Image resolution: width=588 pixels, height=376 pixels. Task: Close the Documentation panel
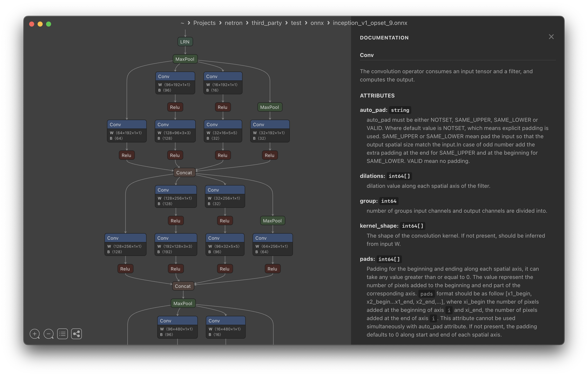(551, 37)
